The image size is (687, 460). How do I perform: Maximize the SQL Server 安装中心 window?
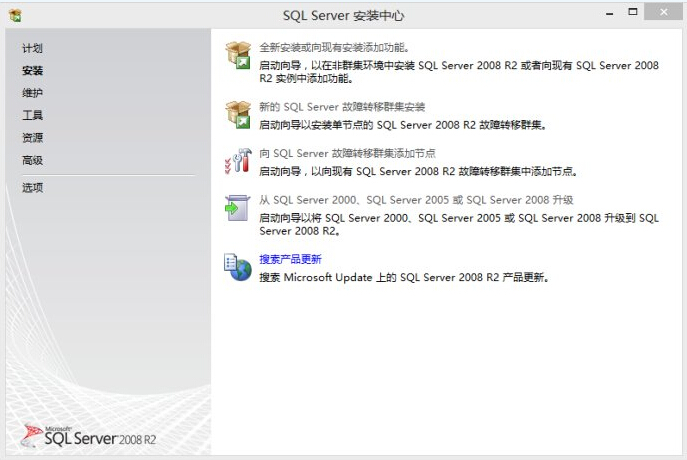click(x=633, y=12)
